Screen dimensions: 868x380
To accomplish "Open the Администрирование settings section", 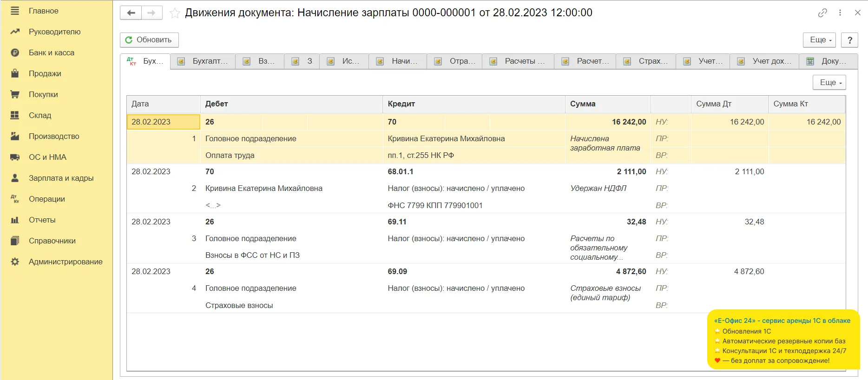I will click(65, 262).
